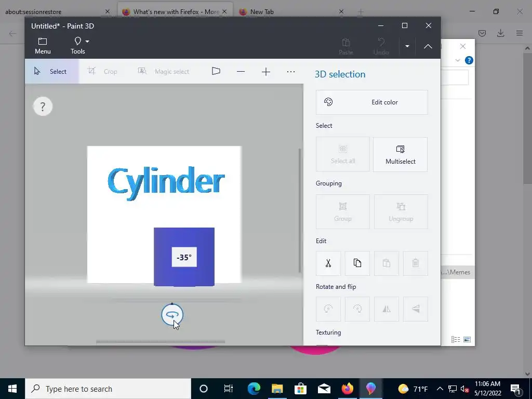Open the notification center icon
532x399 pixels.
click(x=515, y=389)
